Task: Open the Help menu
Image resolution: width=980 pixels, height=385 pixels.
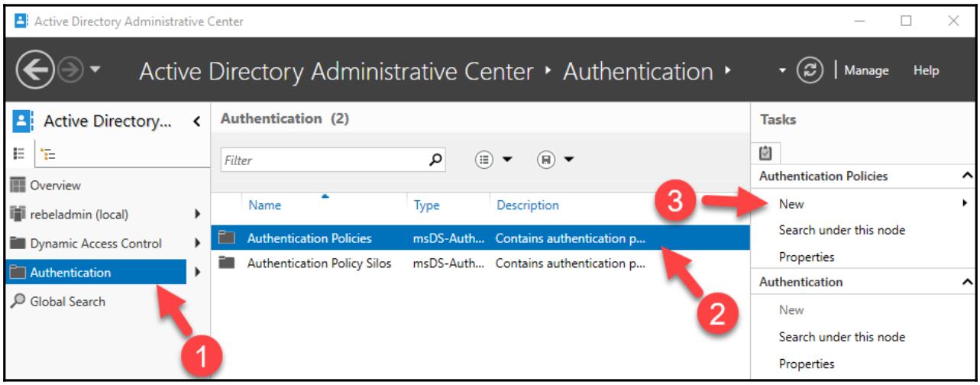Action: (926, 71)
